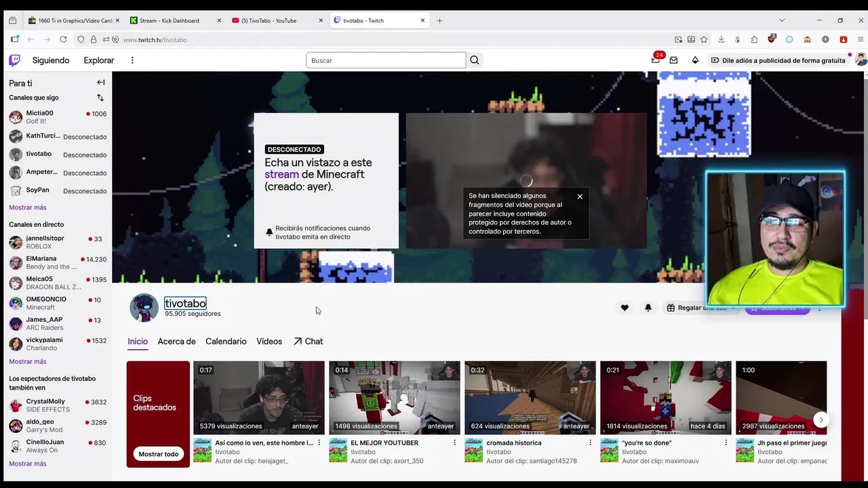Open the extensions puzzle icon

(754, 39)
